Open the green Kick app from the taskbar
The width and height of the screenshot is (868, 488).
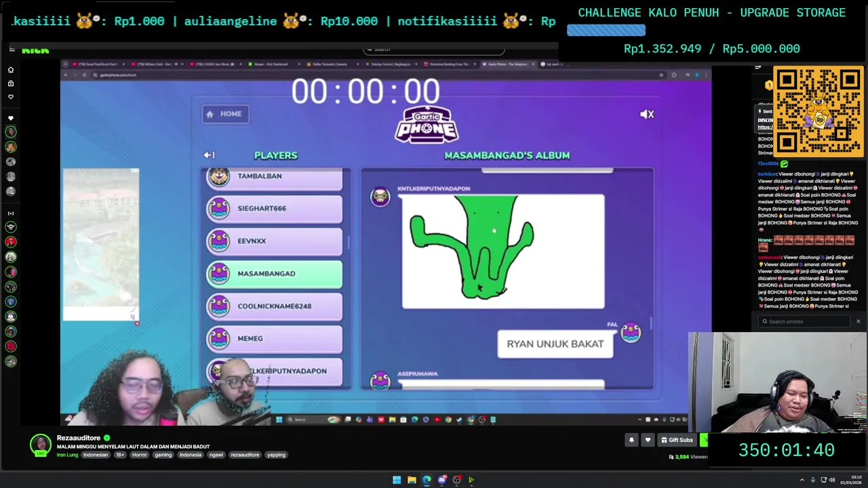[x=471, y=480]
